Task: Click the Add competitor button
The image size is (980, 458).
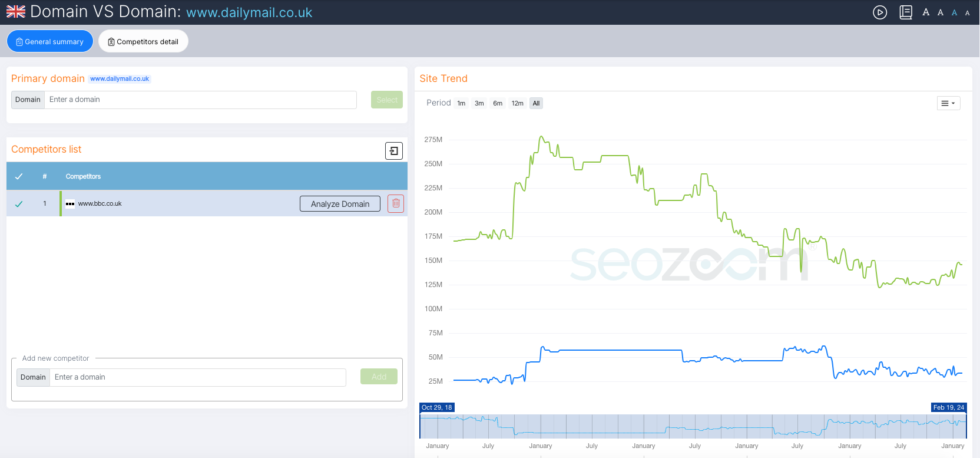Action: (x=379, y=377)
